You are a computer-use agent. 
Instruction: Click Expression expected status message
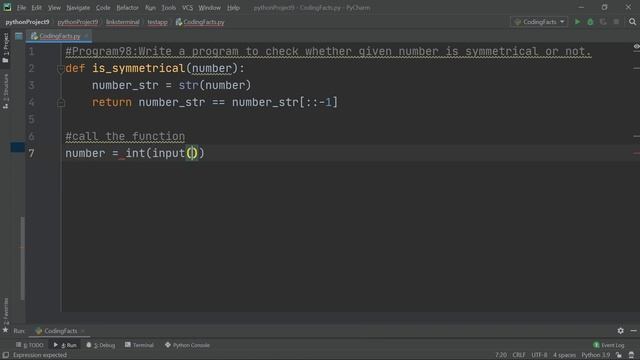point(40,356)
